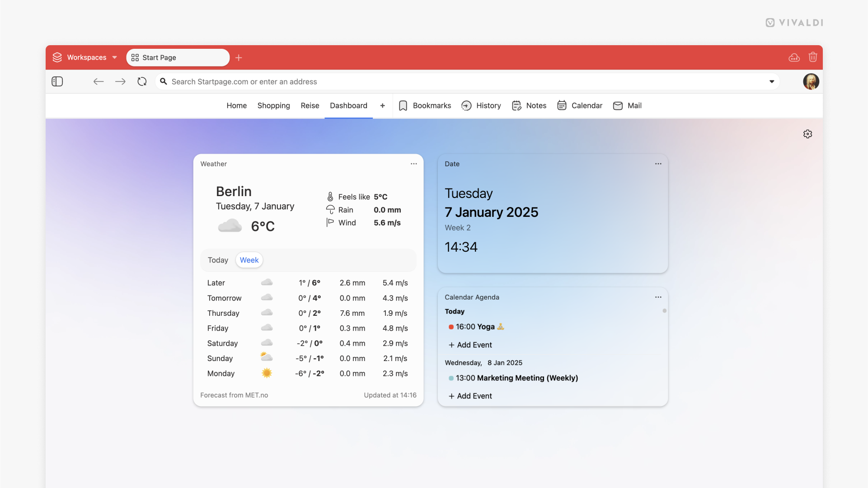This screenshot has height=488, width=868.
Task: Select the Dashboard tab
Action: [x=349, y=106]
